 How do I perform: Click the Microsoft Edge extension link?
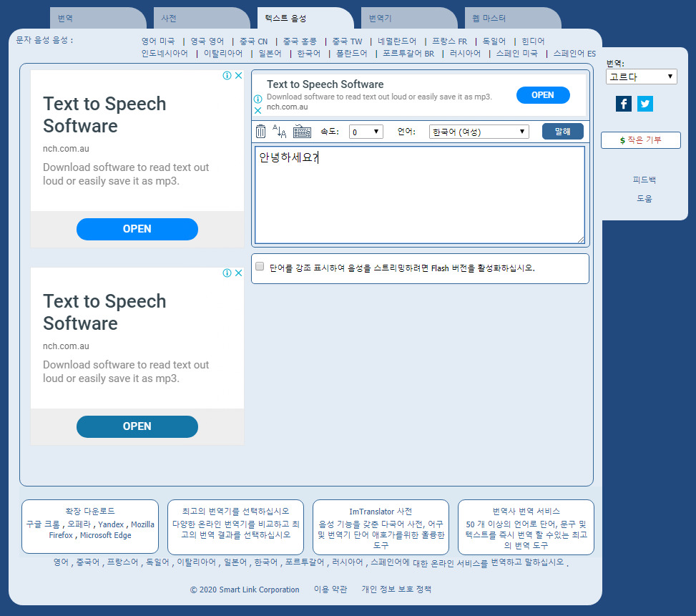106,535
